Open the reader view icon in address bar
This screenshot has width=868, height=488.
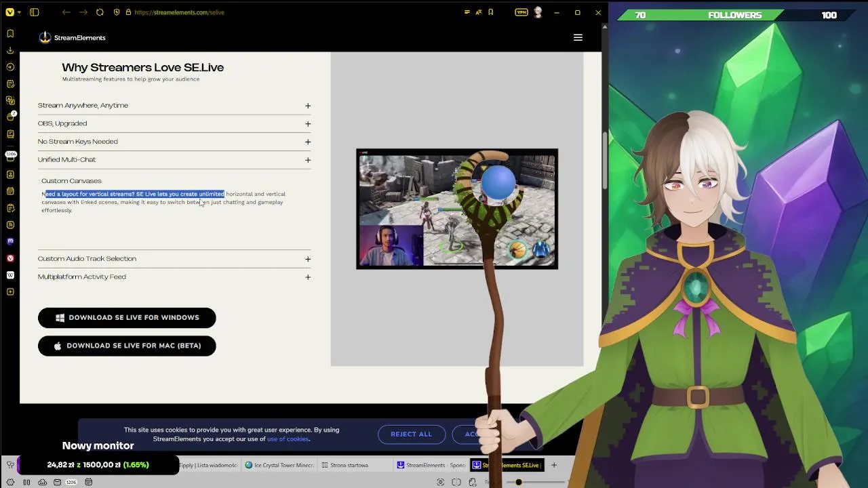click(x=467, y=12)
